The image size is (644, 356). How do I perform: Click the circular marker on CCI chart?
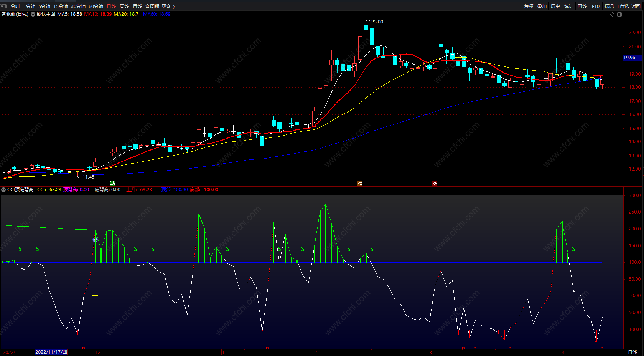coord(96,240)
